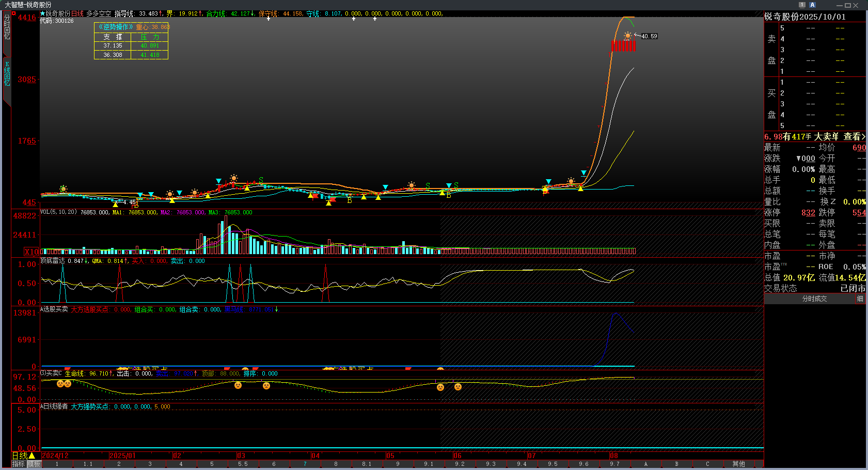The height and width of the screenshot is (470, 868).
Task: Click the cyan triangle marker before the surge
Action: click(583, 173)
